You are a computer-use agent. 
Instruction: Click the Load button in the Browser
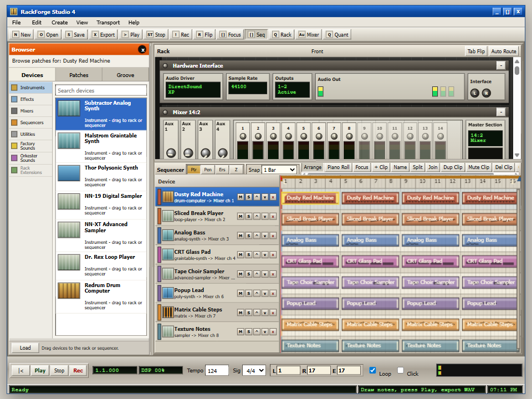tap(25, 348)
